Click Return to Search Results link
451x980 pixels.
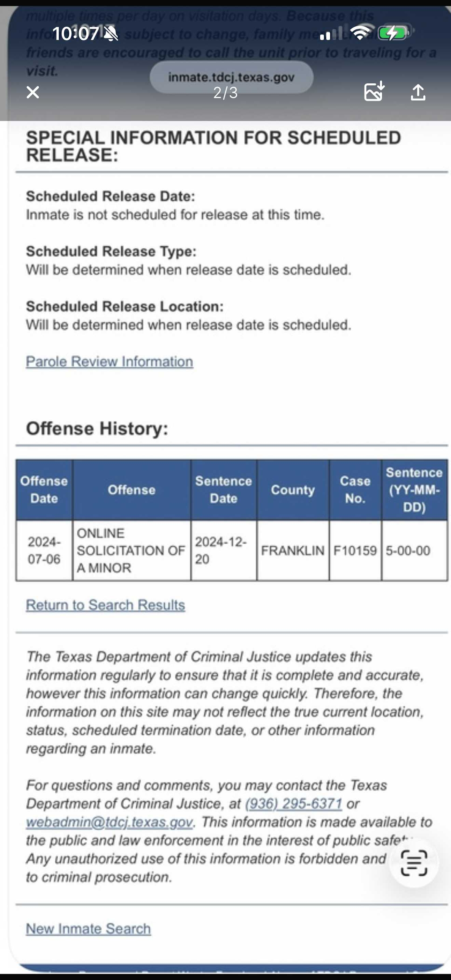coord(105,605)
